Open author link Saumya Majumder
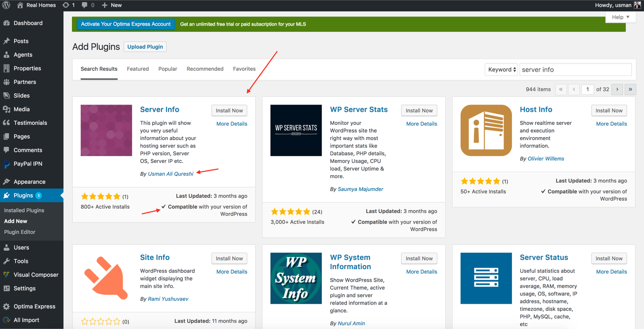Screen dimensions: 644x329 click(360, 189)
